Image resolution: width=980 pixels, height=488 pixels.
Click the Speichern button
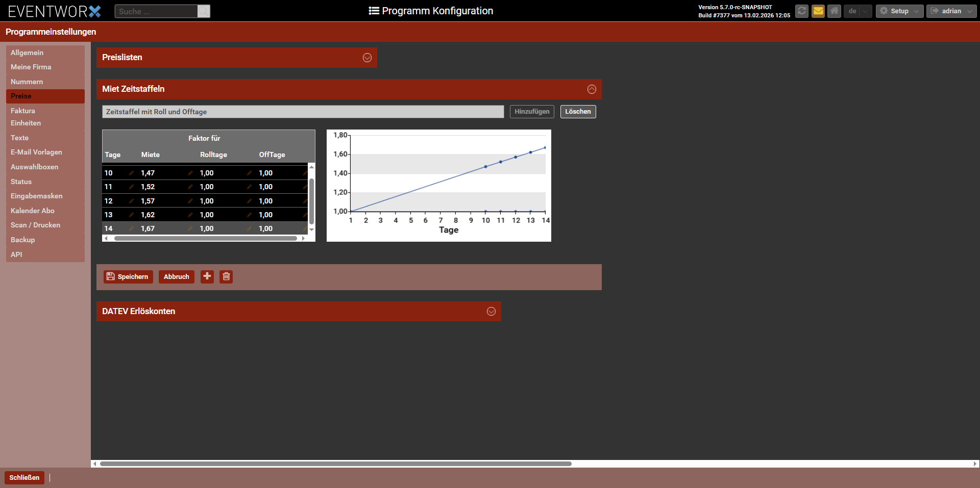click(128, 276)
